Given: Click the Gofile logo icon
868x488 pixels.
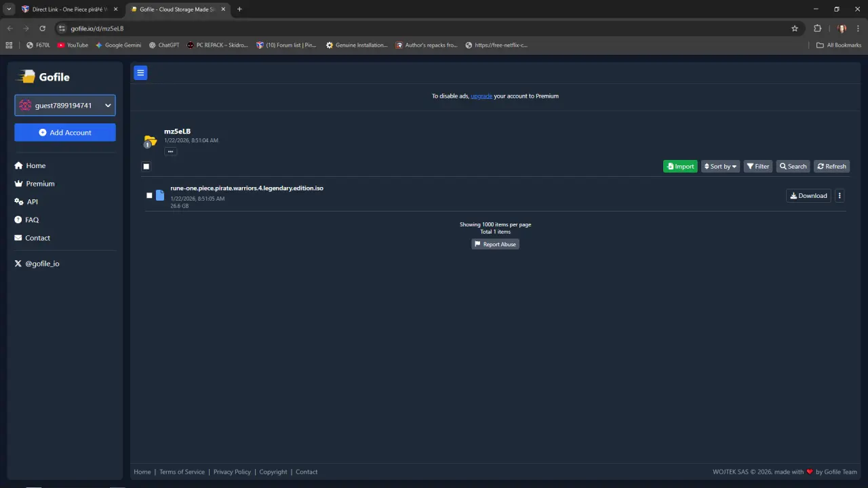Looking at the screenshot, I should pos(26,77).
